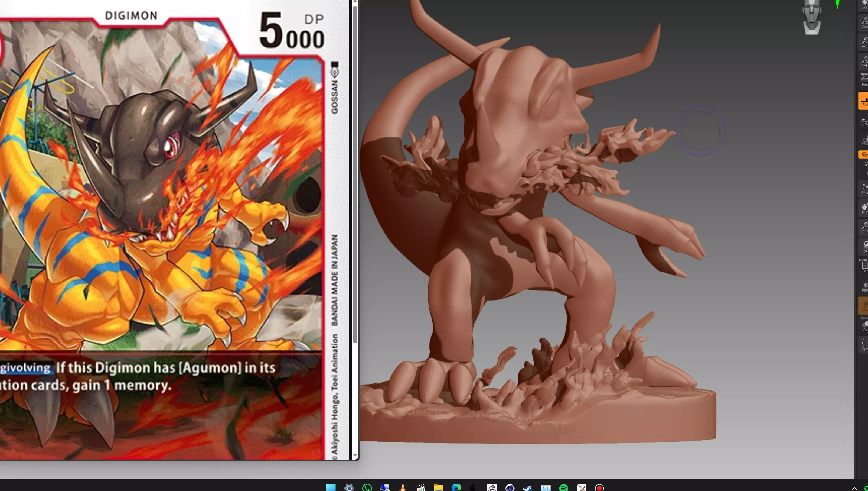Toggle the XYZ rotation mode button

864,154
